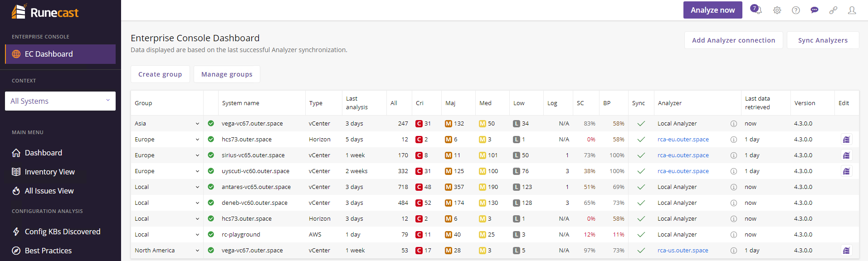Click the edit icon for North America row
The image size is (868, 261).
pyautogui.click(x=846, y=251)
